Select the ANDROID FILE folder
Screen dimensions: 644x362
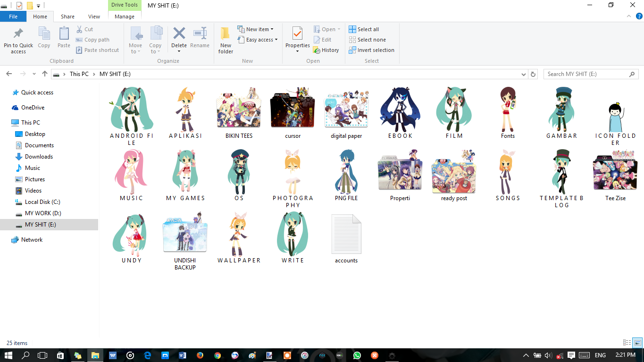click(x=132, y=116)
